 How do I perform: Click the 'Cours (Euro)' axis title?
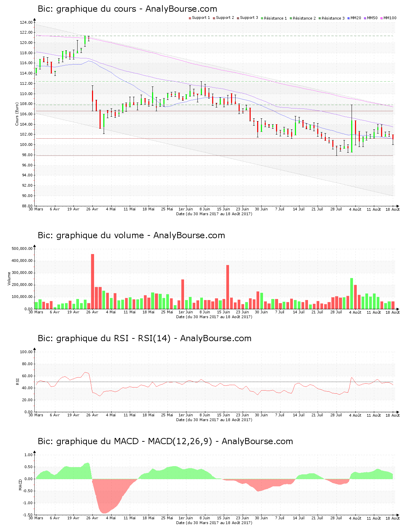17,114
